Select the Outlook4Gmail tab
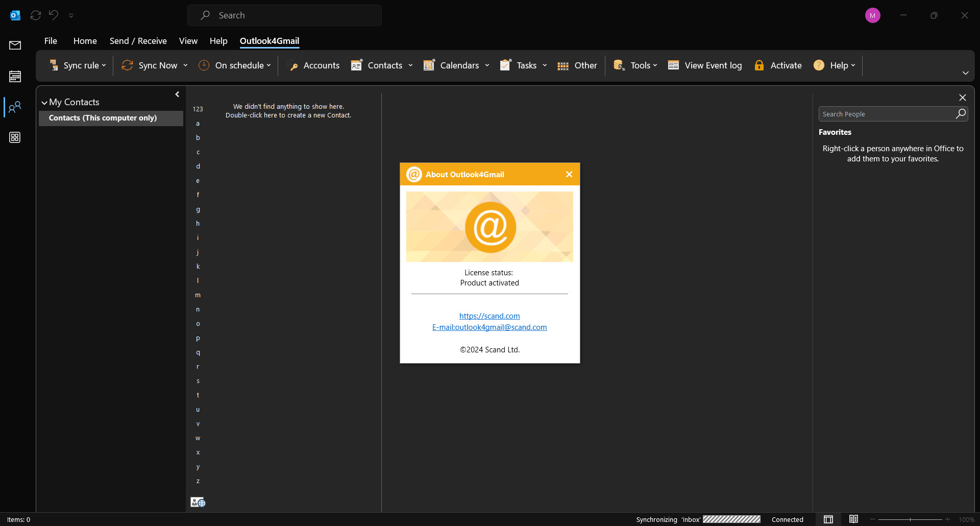 (269, 41)
